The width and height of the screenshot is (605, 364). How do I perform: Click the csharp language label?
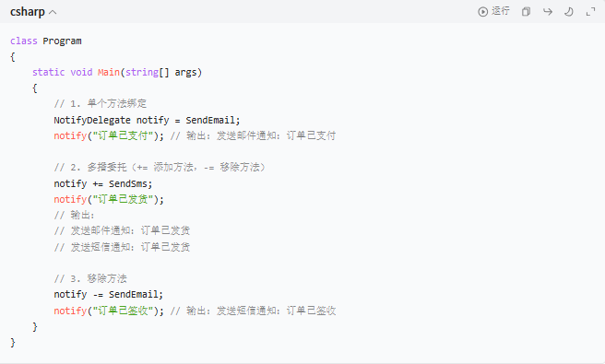click(x=28, y=12)
